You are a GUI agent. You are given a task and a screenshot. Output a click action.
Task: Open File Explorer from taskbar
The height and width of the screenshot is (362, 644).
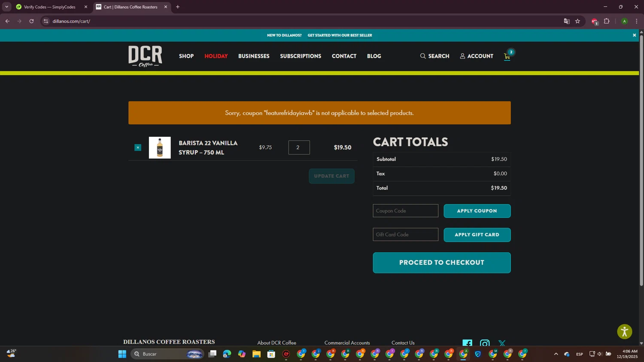(x=256, y=354)
